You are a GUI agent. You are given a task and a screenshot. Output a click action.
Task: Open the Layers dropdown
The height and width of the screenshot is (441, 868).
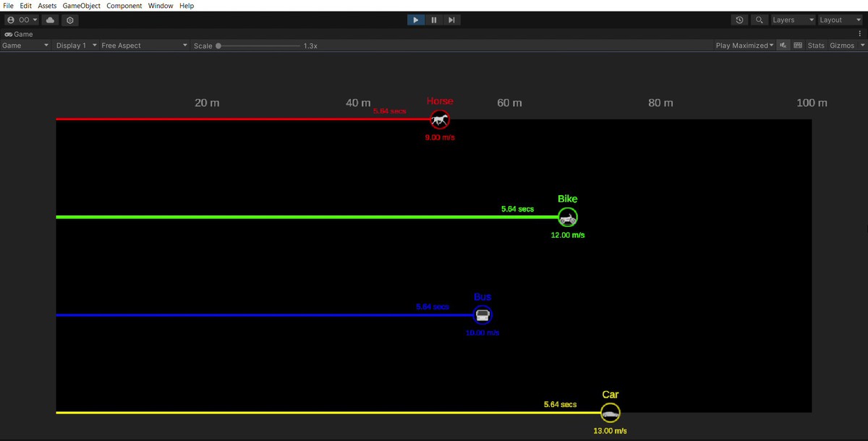(x=793, y=20)
